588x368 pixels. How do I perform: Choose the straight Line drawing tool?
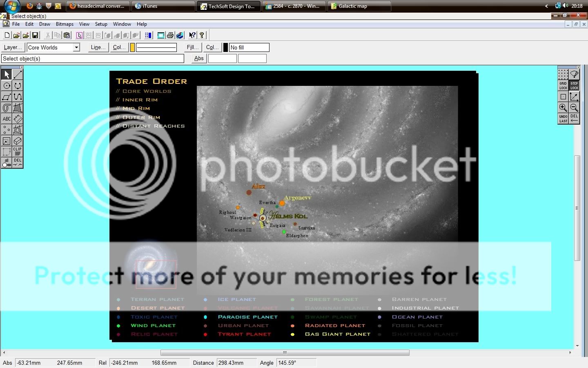[x=18, y=74]
